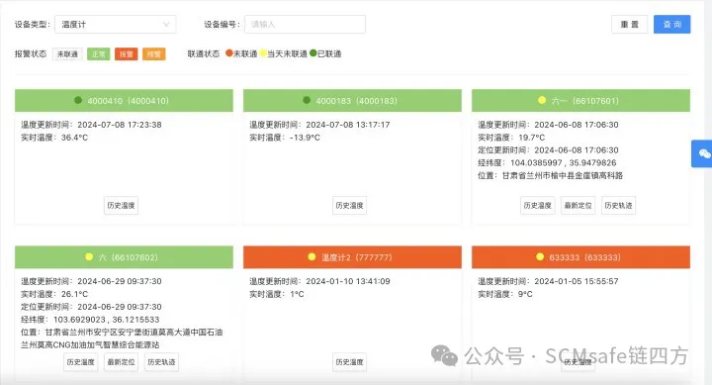
Task: Select the red 报警 status tag
Action: [126, 54]
